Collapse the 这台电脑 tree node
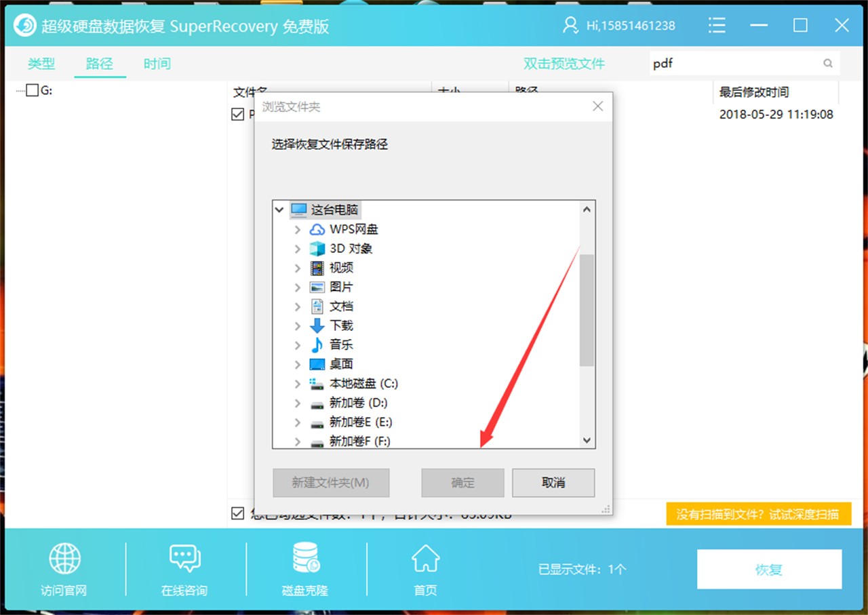 tap(279, 210)
